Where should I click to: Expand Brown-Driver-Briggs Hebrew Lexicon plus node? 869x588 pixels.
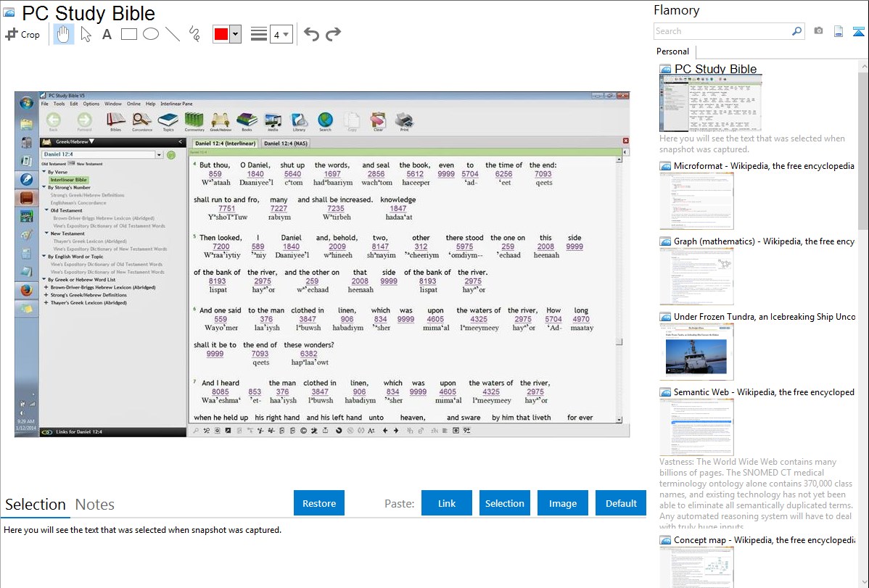pyautogui.click(x=46, y=288)
